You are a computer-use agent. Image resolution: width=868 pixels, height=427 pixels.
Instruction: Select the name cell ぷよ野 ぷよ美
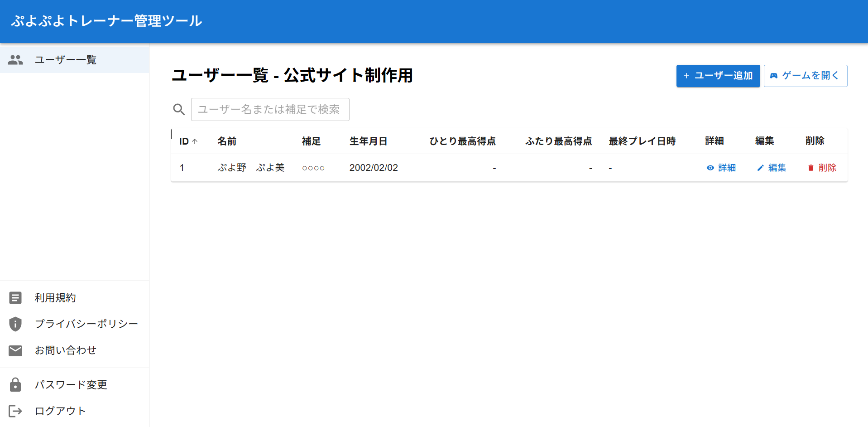(251, 168)
